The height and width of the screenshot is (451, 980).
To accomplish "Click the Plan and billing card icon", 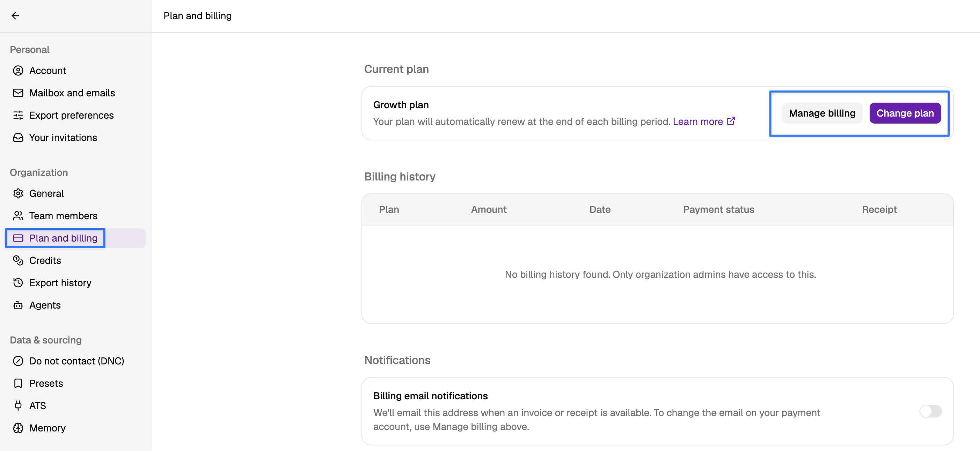I will (18, 238).
